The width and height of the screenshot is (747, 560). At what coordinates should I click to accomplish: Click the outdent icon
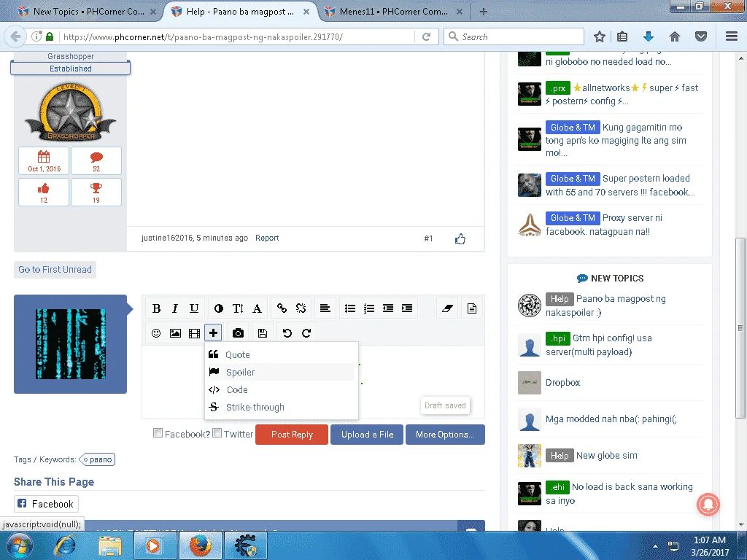[388, 308]
